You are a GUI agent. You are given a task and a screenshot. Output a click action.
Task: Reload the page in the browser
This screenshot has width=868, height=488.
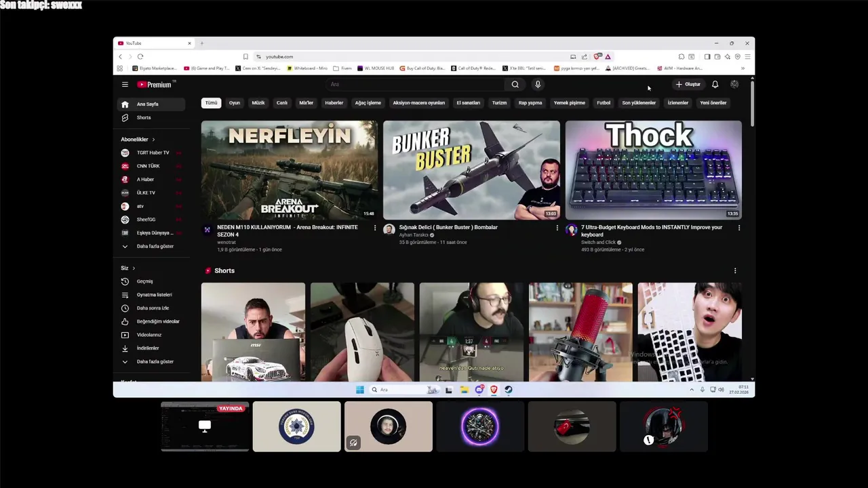(x=140, y=57)
